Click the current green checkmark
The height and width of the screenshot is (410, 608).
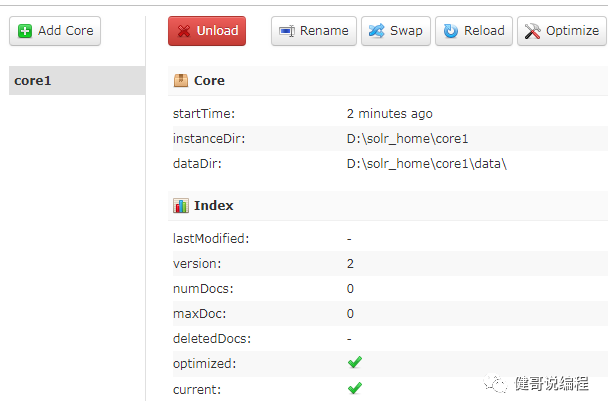click(x=355, y=388)
